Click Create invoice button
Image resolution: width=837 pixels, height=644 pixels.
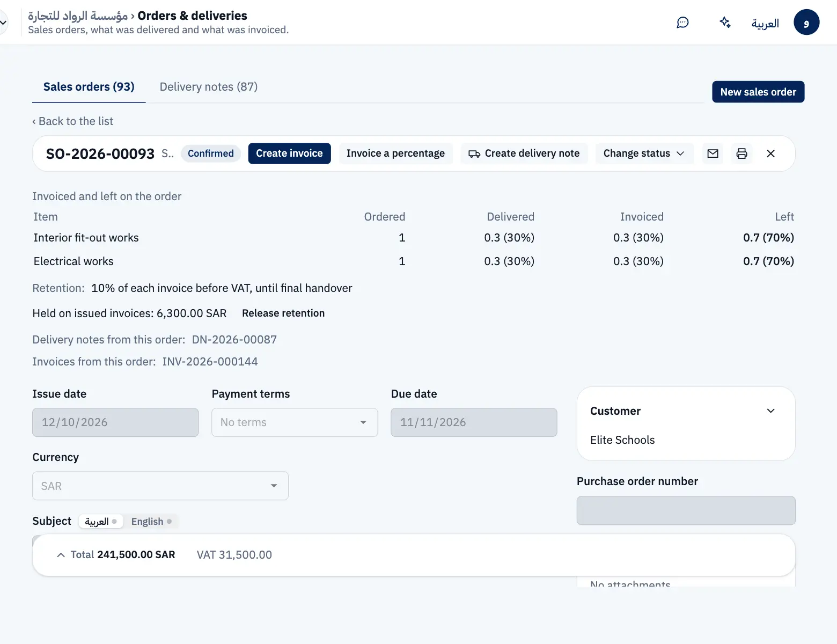[x=289, y=153]
